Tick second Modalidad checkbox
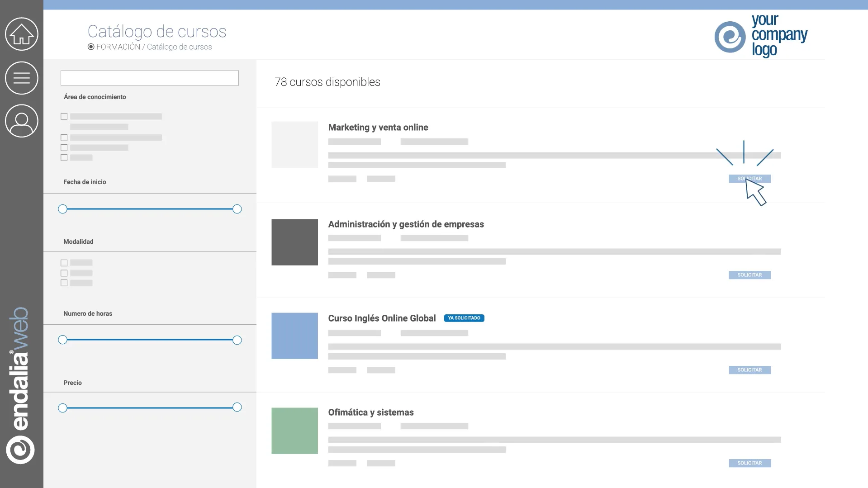The width and height of the screenshot is (868, 488). [x=64, y=273]
